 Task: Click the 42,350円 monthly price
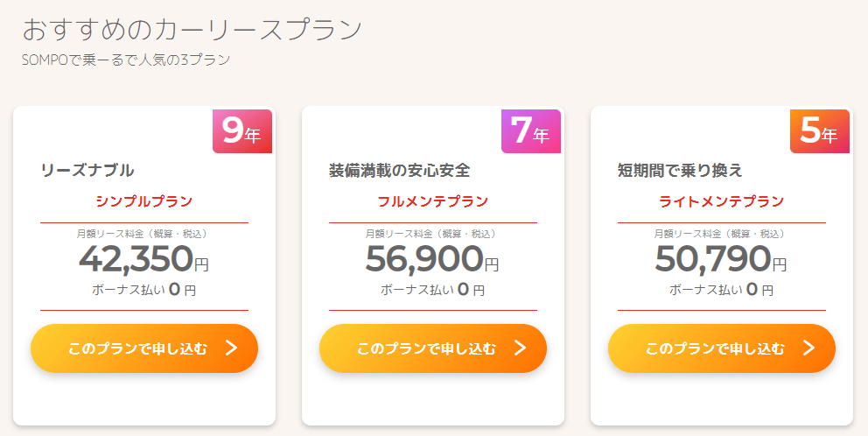point(143,259)
